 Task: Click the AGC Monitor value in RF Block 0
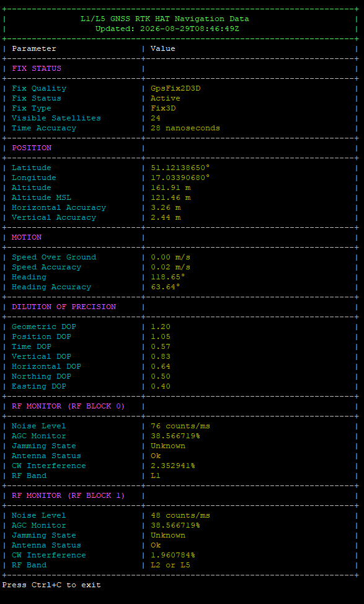175,436
